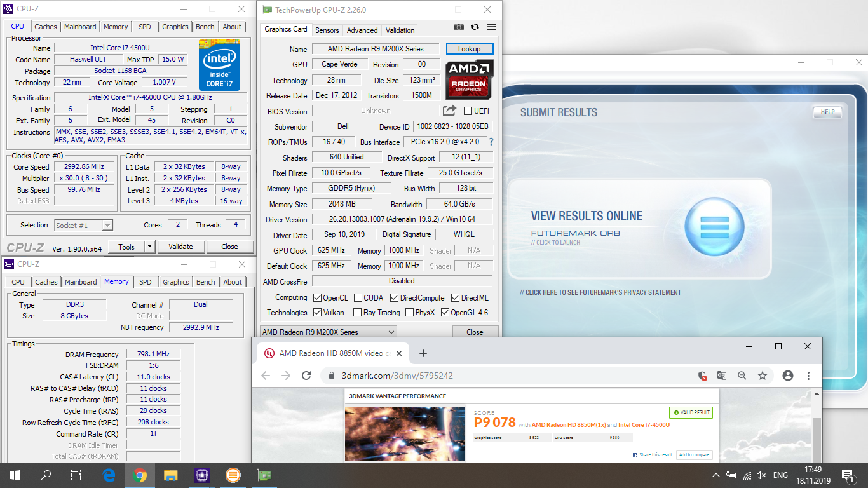Screen dimensions: 868x488
Task: Click the Intel Core i7-4500U link
Action: pos(643,424)
